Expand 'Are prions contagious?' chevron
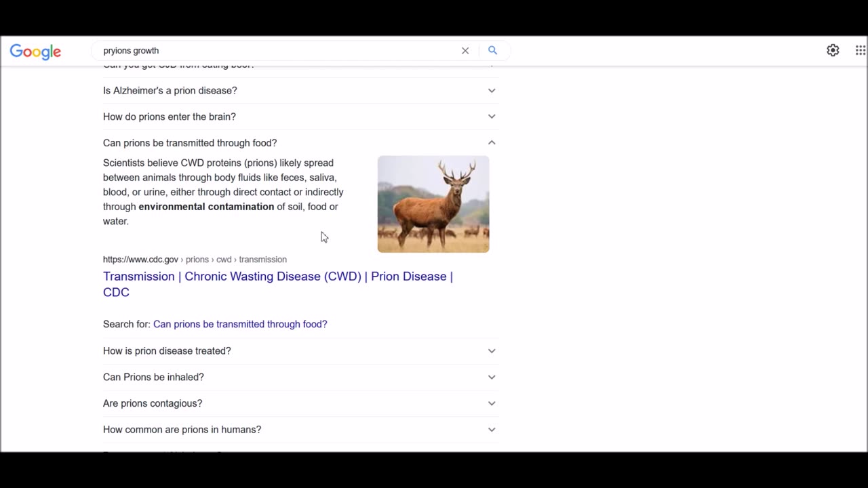The width and height of the screenshot is (868, 488). point(492,403)
